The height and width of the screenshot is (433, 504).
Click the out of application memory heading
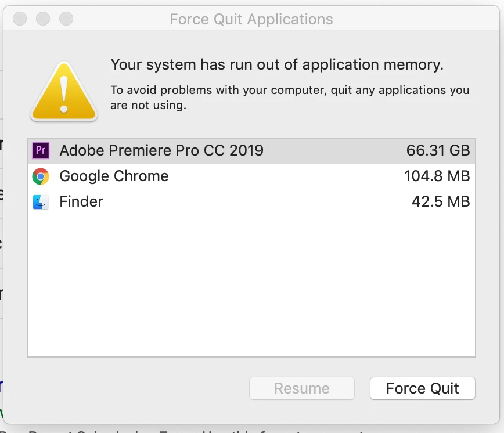[277, 64]
